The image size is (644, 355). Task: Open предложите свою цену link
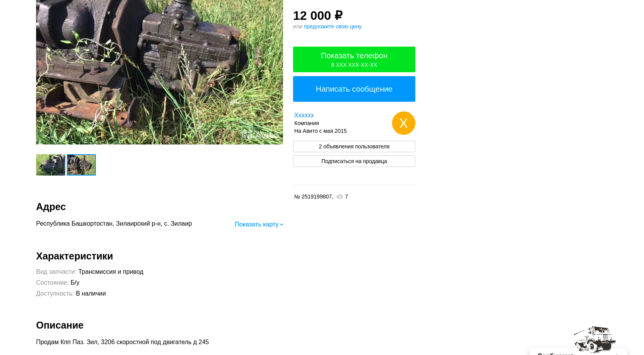pyautogui.click(x=333, y=26)
